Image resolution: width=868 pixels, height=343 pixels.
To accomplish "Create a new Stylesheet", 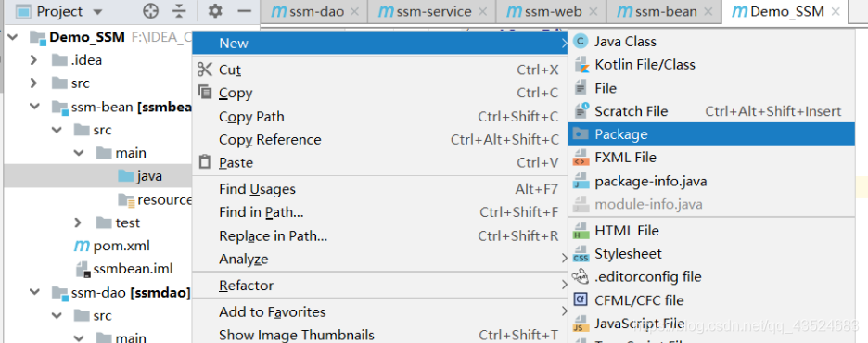I will point(711,254).
